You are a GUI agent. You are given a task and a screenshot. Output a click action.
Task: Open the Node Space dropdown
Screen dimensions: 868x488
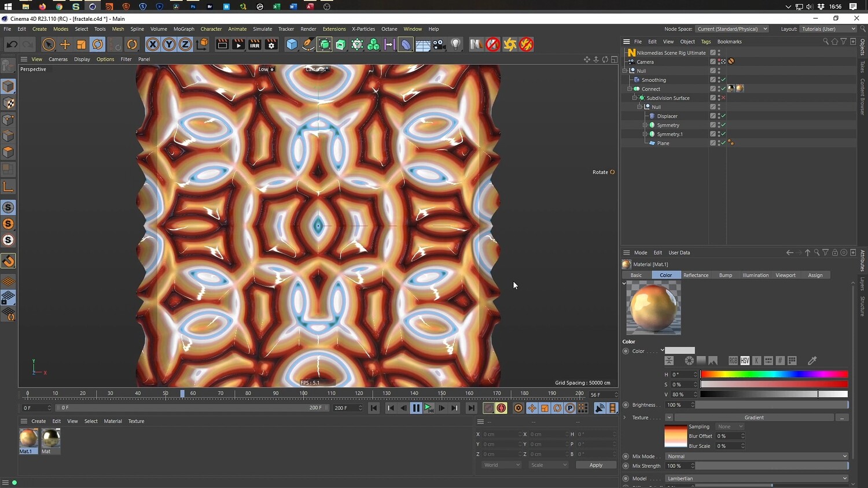pyautogui.click(x=732, y=29)
